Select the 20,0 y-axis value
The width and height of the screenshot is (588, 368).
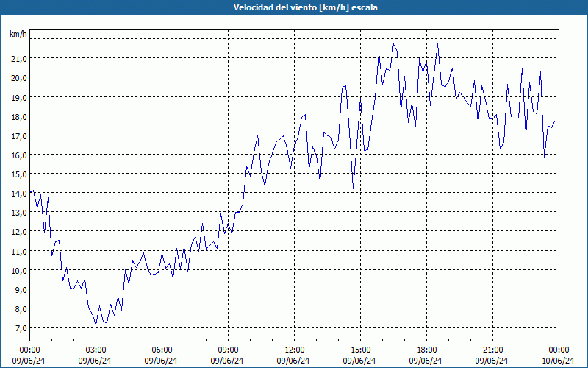(x=20, y=78)
